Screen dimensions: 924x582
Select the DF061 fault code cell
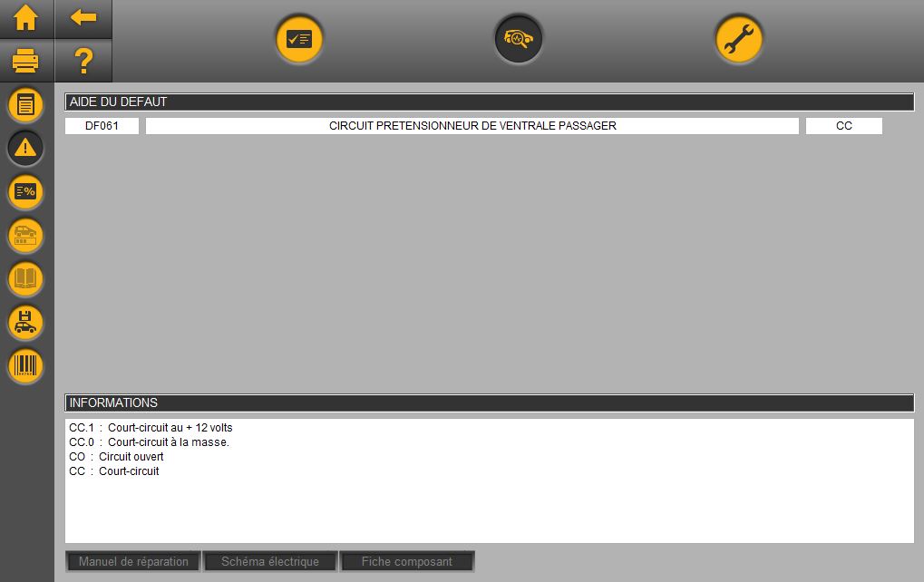102,126
